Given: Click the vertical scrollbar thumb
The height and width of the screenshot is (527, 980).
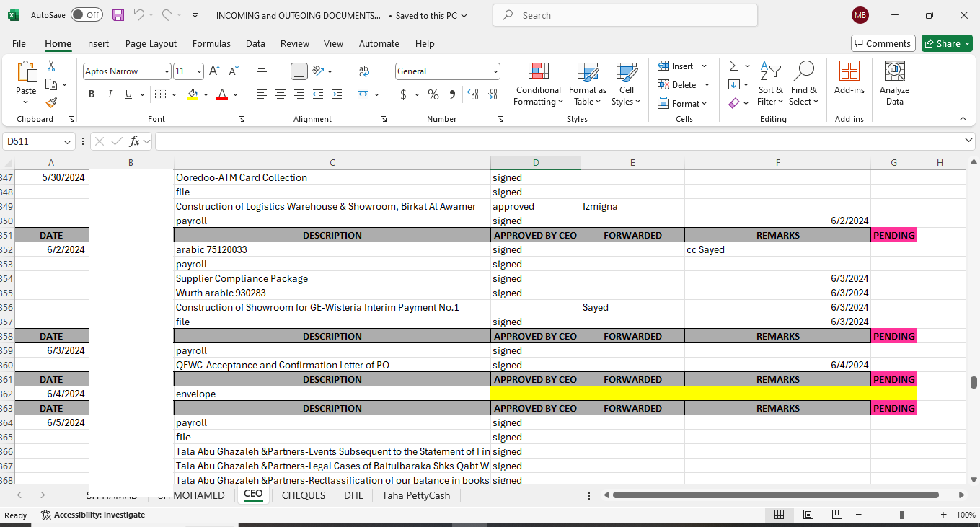Looking at the screenshot, I should pyautogui.click(x=974, y=382).
